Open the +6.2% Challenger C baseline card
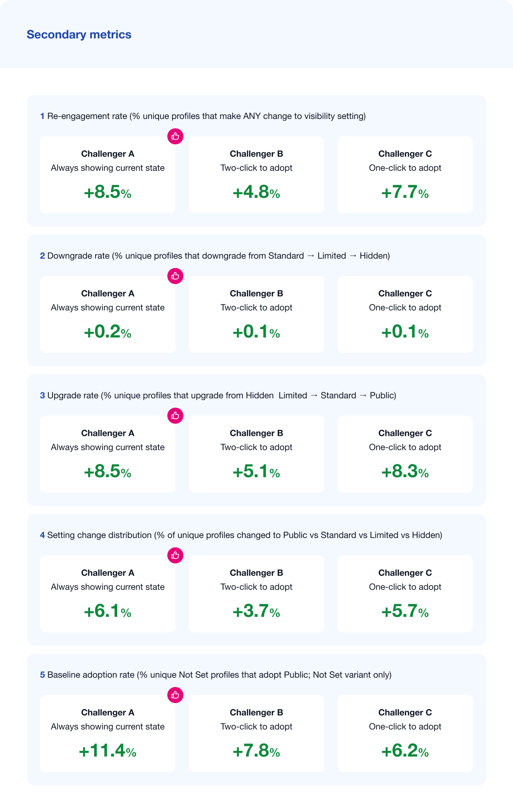The width and height of the screenshot is (513, 812). [405, 733]
